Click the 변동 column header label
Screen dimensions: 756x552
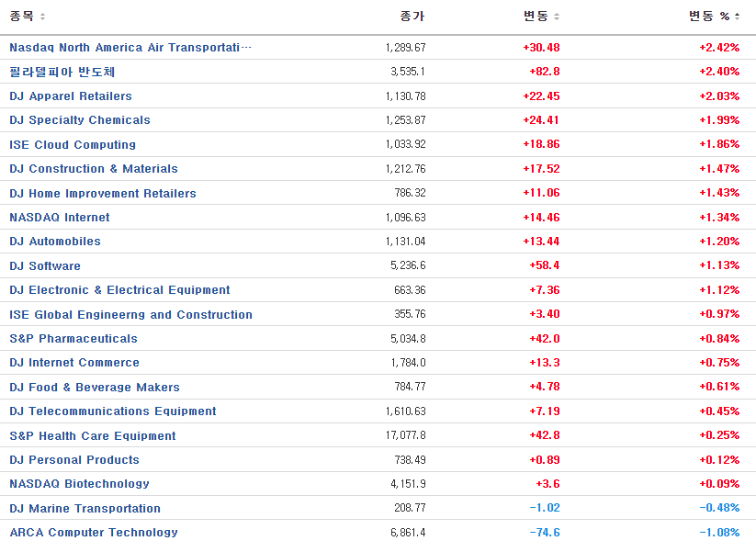point(536,17)
